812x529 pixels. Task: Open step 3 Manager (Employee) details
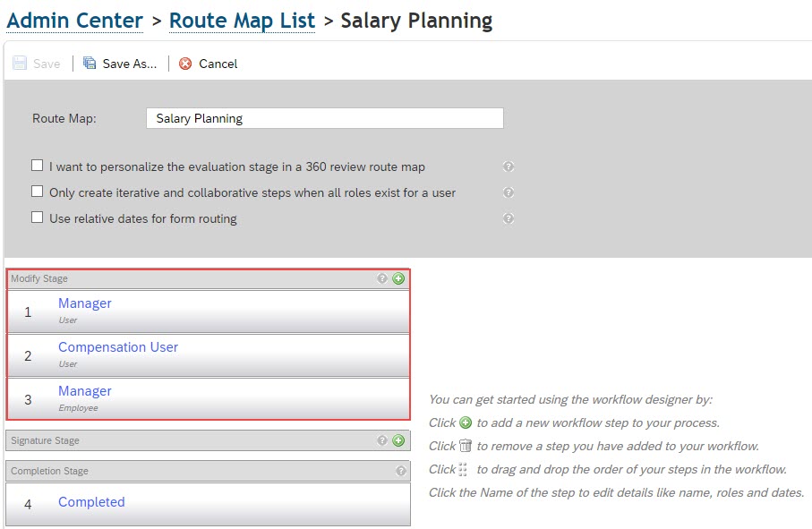pos(85,391)
